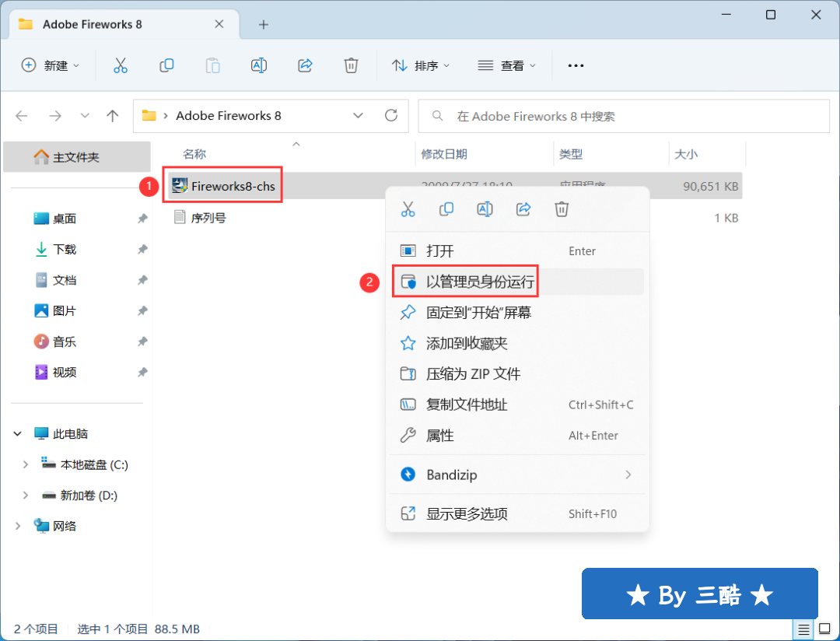The image size is (840, 641).
Task: Close the Adobe Fireworks 8 tab
Action: (x=219, y=24)
